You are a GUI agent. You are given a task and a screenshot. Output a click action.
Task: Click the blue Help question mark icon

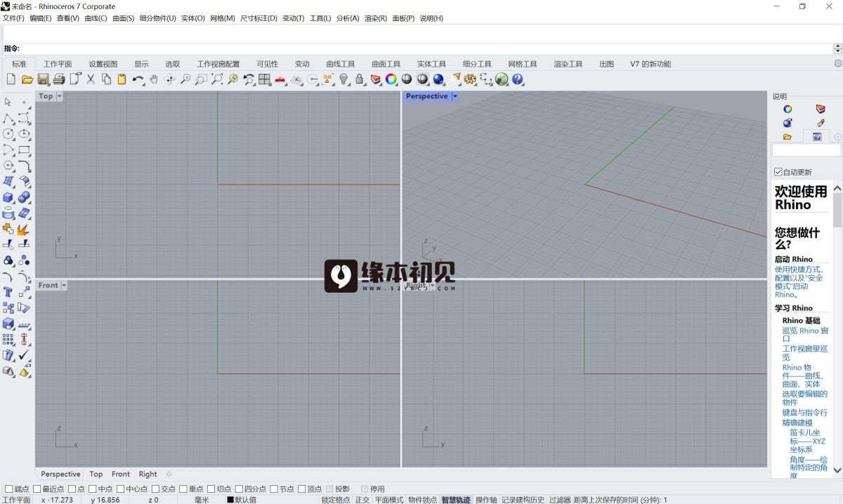[518, 79]
